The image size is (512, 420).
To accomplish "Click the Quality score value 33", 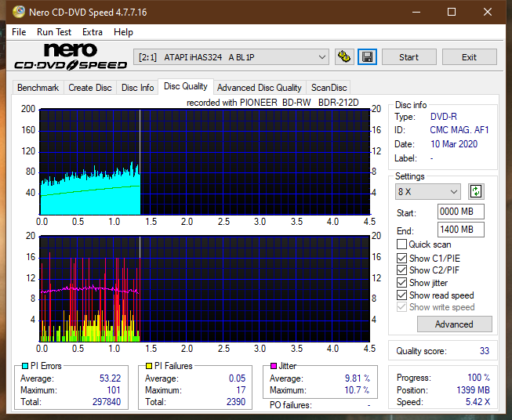I will point(485,351).
